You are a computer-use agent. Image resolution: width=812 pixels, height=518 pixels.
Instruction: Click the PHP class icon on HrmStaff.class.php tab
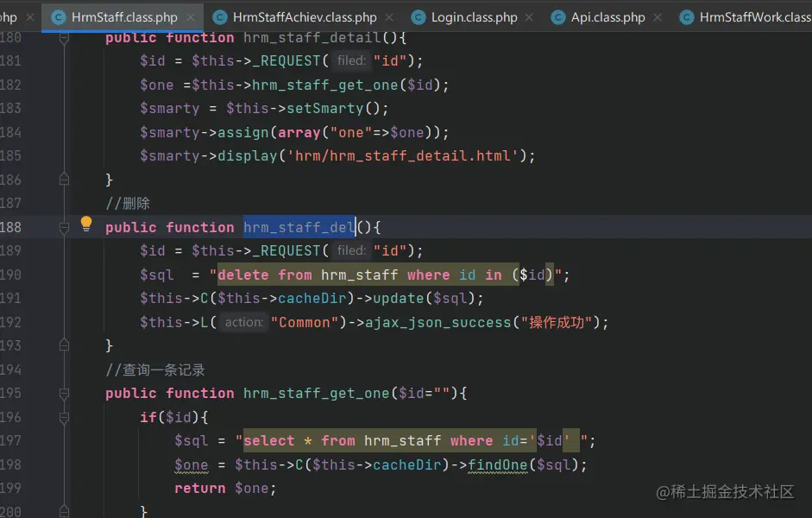(x=59, y=17)
